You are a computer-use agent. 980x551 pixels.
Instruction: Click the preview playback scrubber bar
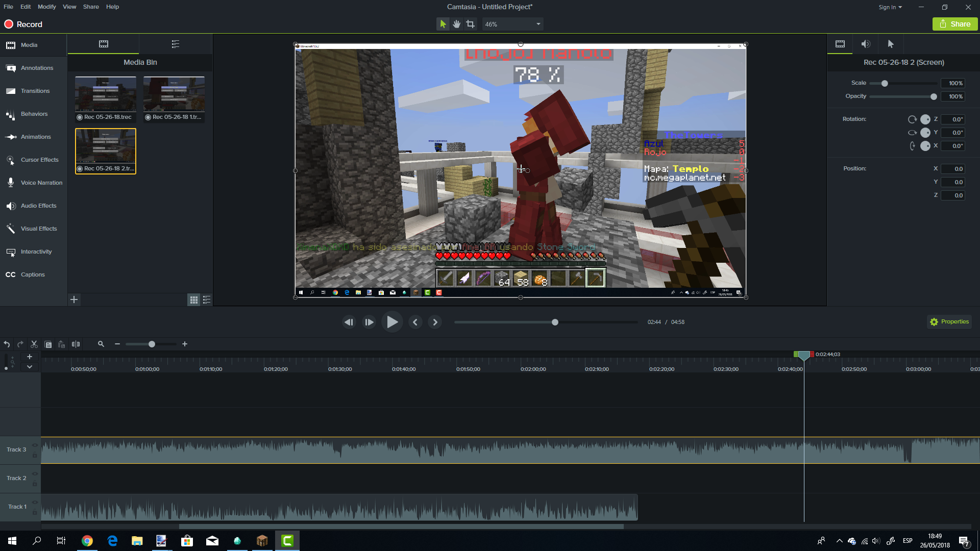pos(546,322)
